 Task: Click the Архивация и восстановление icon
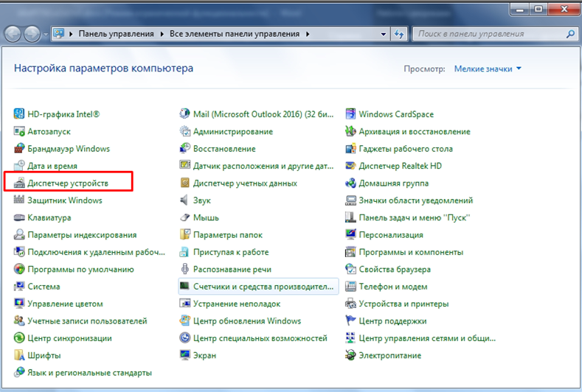(350, 131)
